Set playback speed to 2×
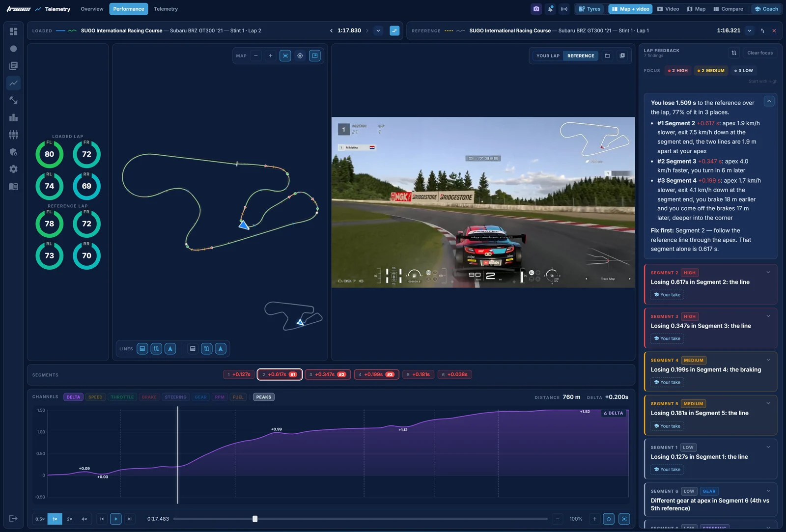The width and height of the screenshot is (786, 532). point(70,519)
